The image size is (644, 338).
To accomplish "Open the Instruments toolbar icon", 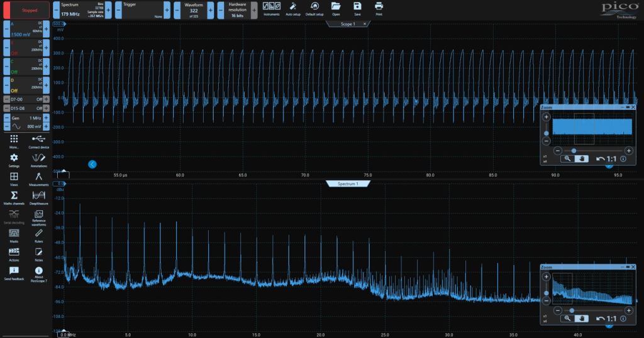I will [x=272, y=9].
